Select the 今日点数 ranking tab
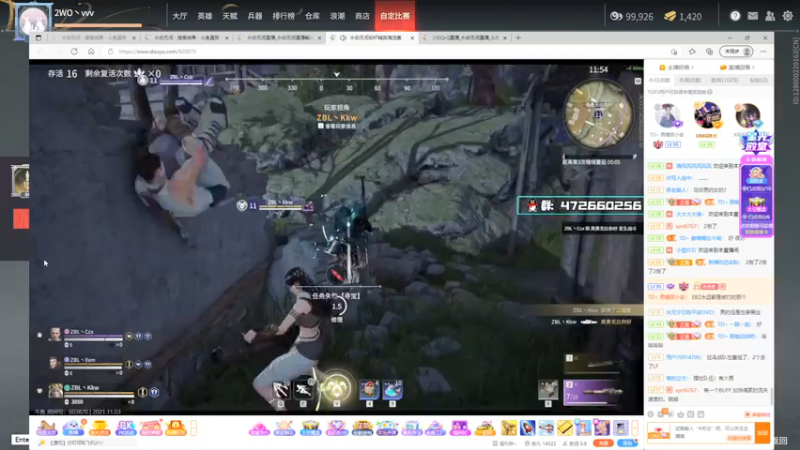Viewport: 800px width, 450px height. click(x=659, y=80)
